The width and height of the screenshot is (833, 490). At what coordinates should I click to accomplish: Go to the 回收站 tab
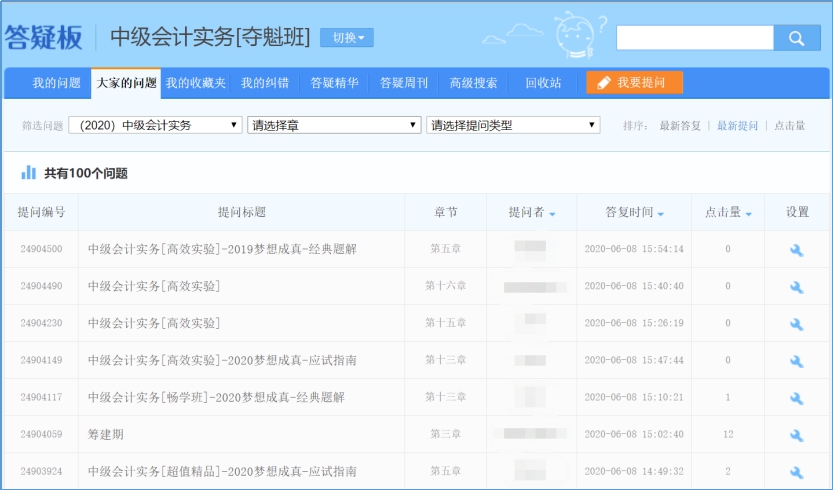[x=543, y=83]
